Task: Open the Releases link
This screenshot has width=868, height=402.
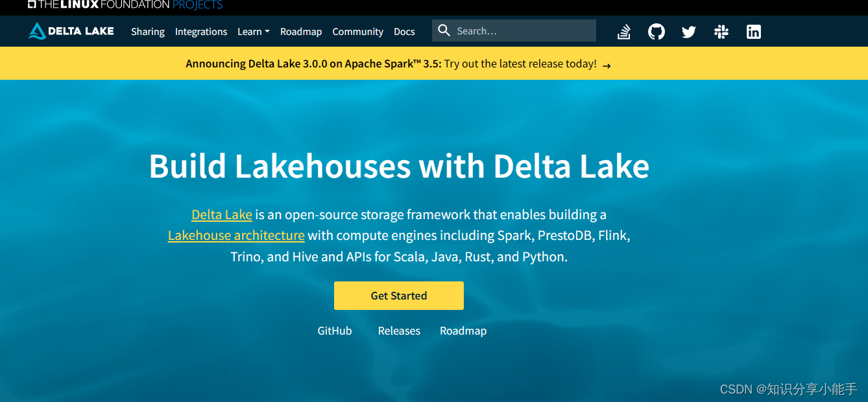Action: [399, 331]
